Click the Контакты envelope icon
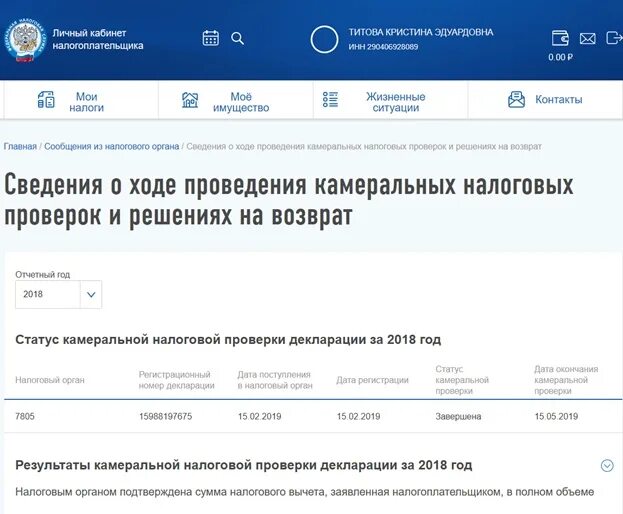Viewport: 623px width, 514px height. pyautogui.click(x=516, y=99)
